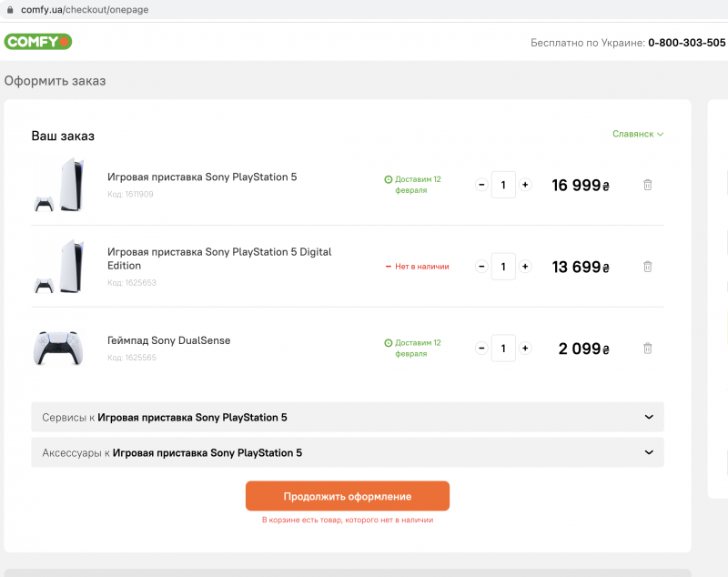Image resolution: width=728 pixels, height=577 pixels.
Task: Decrease PlayStation 5 Digital Edition quantity
Action: pos(481,267)
